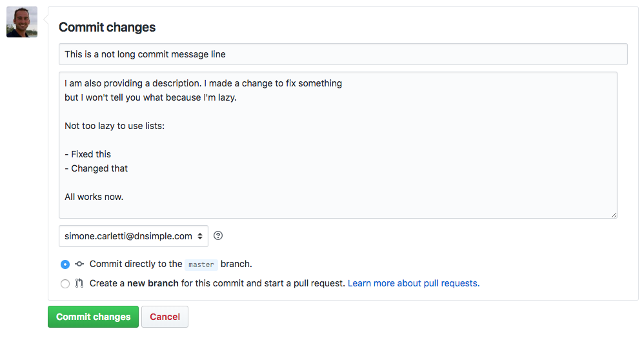644x338 pixels.
Task: Click the up-down arrows of the email selector
Action: [x=200, y=236]
